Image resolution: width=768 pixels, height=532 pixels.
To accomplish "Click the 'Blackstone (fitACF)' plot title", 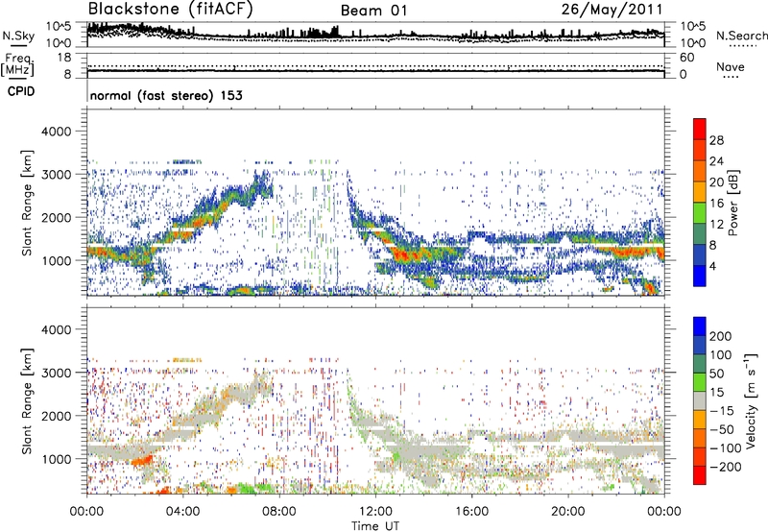I will click(170, 10).
